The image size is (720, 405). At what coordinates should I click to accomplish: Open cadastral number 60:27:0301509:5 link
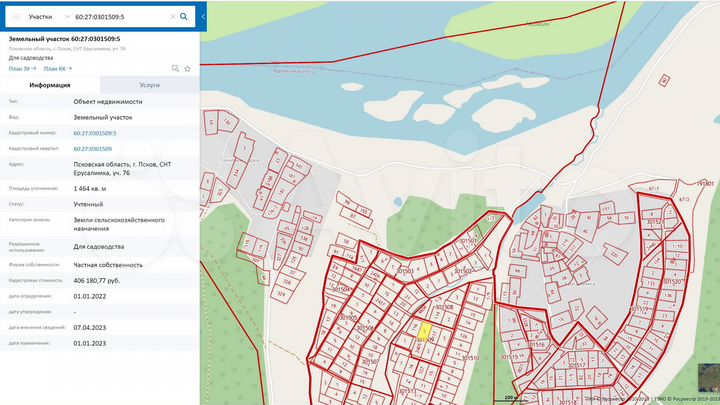(x=95, y=133)
